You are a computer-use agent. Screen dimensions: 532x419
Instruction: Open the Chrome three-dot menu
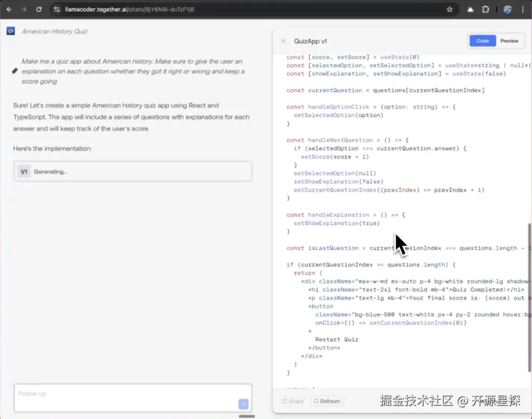click(x=523, y=9)
